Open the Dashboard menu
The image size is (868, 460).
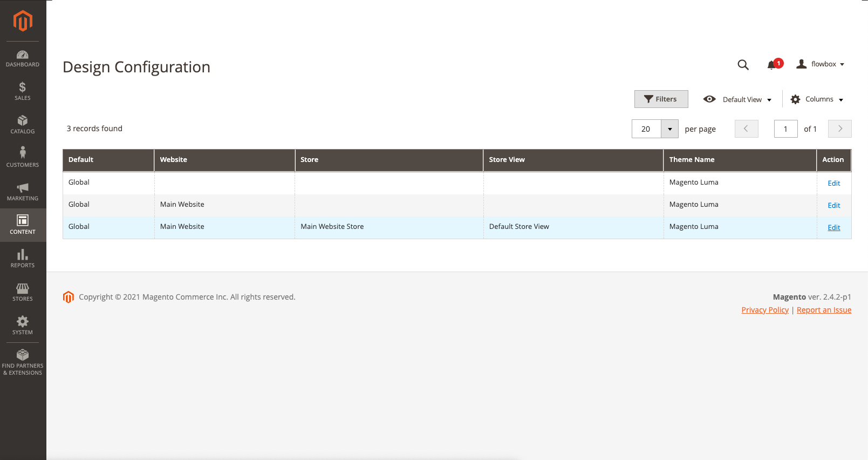pyautogui.click(x=23, y=58)
